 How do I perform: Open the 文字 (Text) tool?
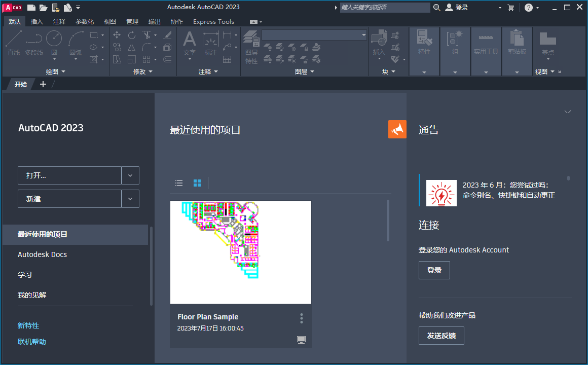pyautogui.click(x=189, y=43)
